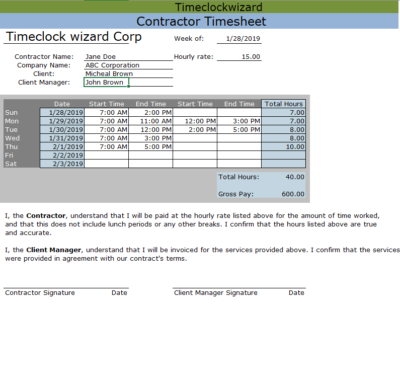
Task: Select the Gross Pay value 600.00
Action: 293,194
